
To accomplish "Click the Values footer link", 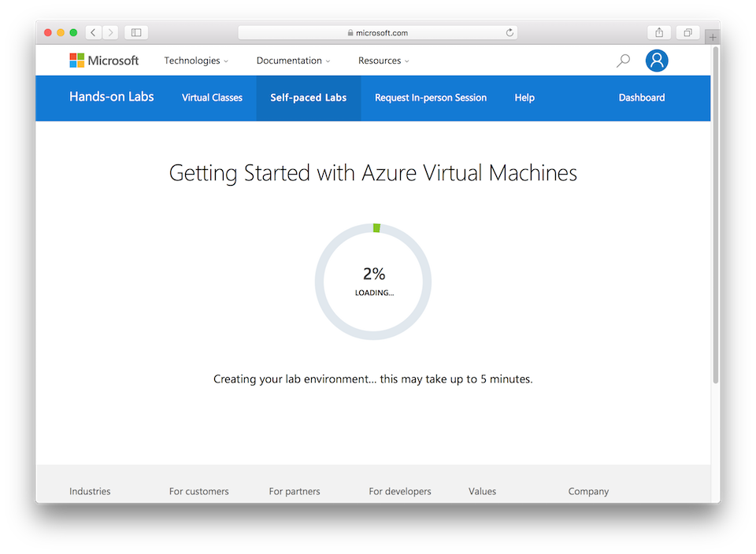I will (482, 491).
